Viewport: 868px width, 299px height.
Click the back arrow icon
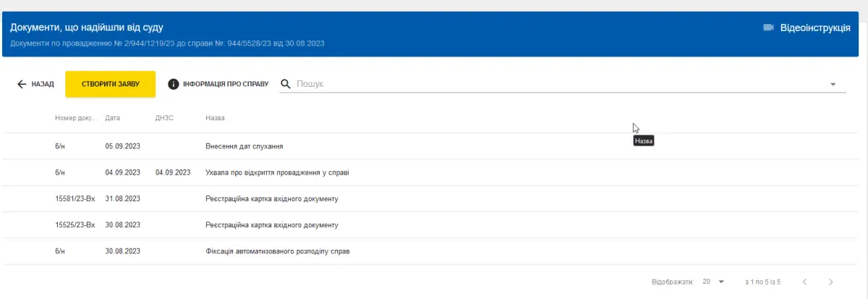22,84
